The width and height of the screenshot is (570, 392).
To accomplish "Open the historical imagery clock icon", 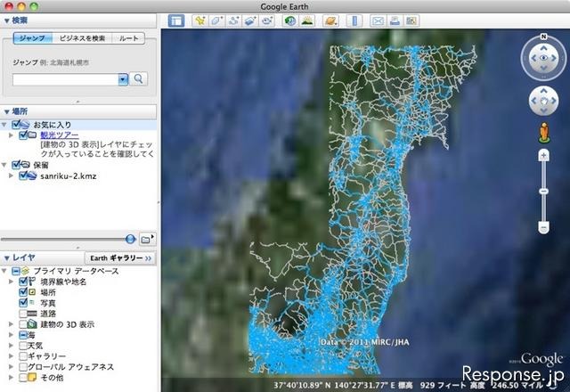I will click(x=290, y=20).
